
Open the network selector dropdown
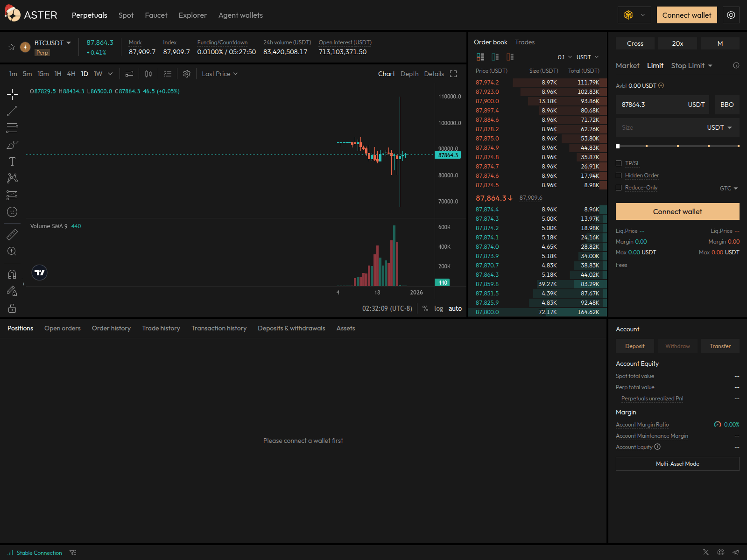tap(634, 15)
